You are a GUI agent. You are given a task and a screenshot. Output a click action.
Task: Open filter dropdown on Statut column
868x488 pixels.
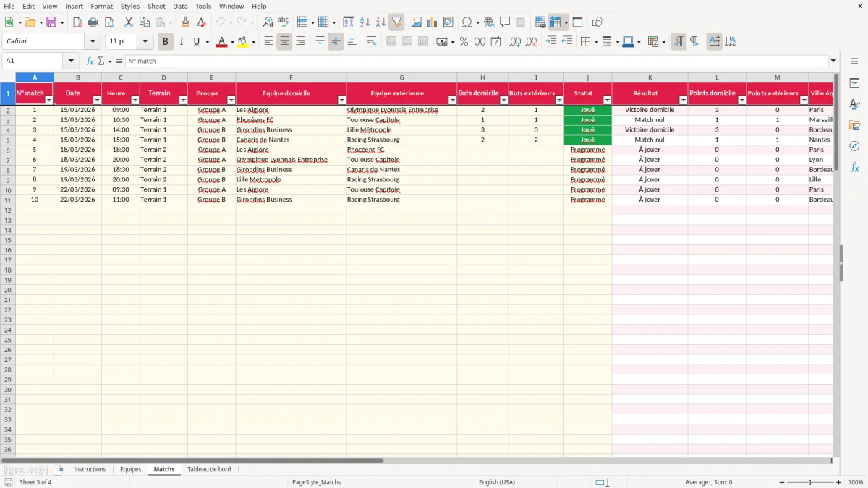[x=607, y=100]
